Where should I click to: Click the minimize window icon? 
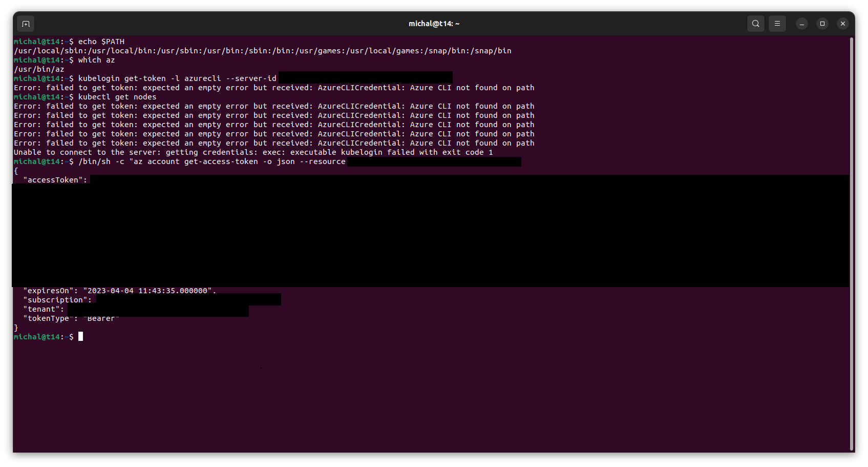pyautogui.click(x=801, y=24)
